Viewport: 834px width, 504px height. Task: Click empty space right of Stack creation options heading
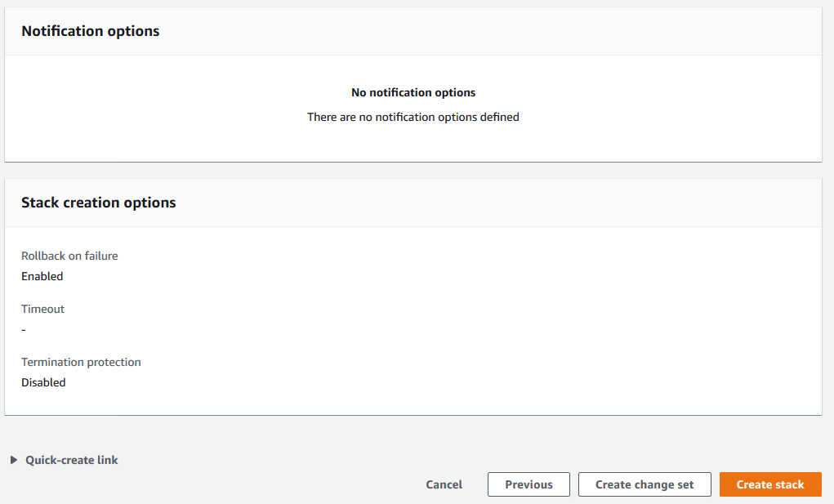(x=490, y=203)
